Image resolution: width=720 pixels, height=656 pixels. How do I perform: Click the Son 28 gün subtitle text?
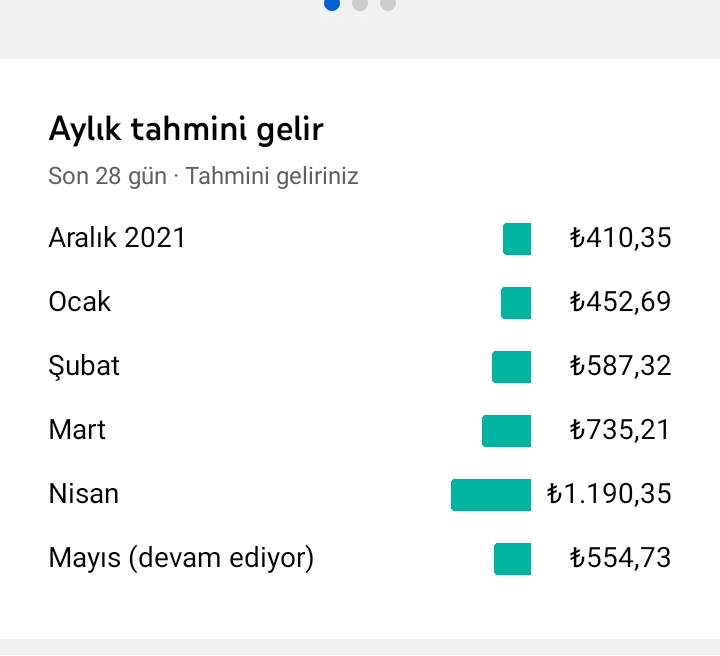[x=107, y=177]
